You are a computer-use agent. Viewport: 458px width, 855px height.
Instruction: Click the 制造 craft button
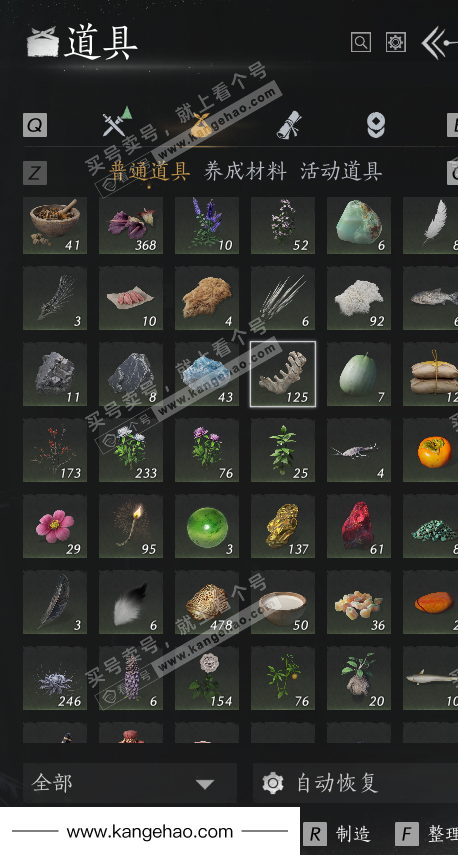pyautogui.click(x=339, y=834)
